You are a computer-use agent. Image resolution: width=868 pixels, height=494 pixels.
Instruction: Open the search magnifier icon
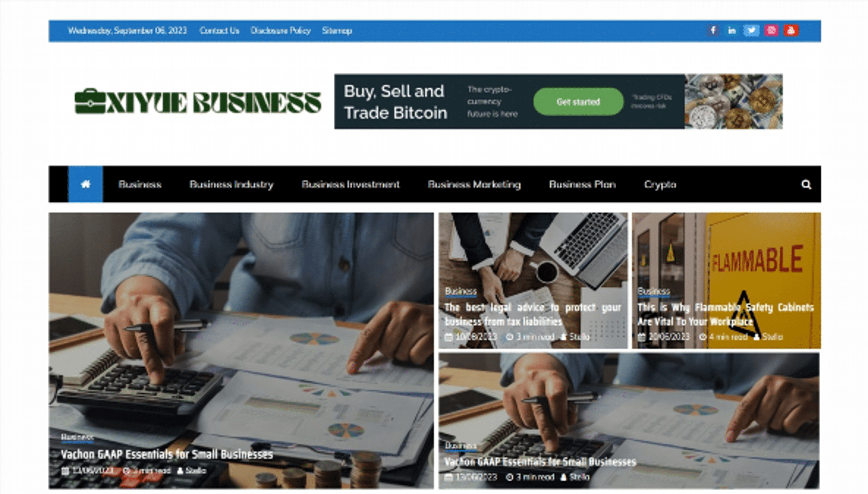(806, 185)
